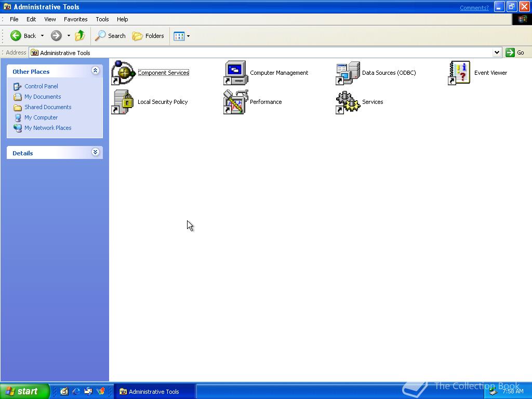Screen dimensions: 532x399
Task: Open the My Documents link
Action: click(43, 97)
